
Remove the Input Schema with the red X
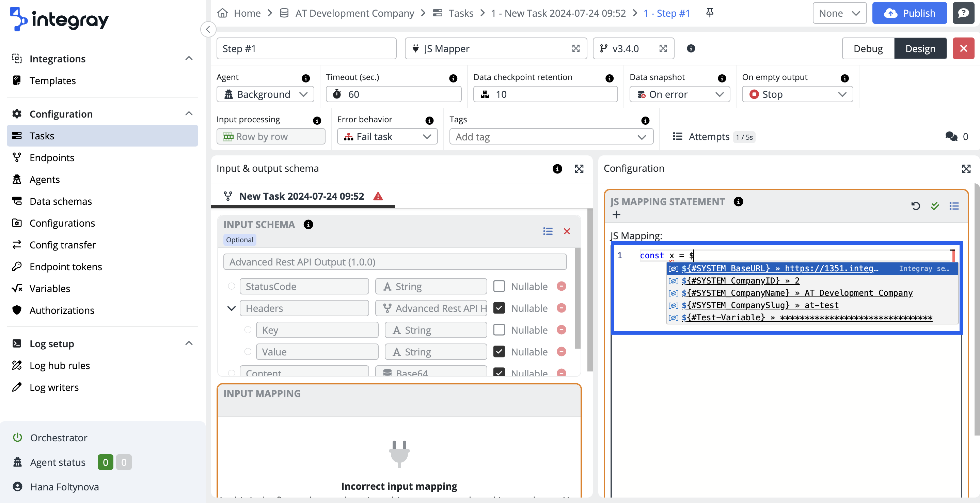click(x=567, y=231)
